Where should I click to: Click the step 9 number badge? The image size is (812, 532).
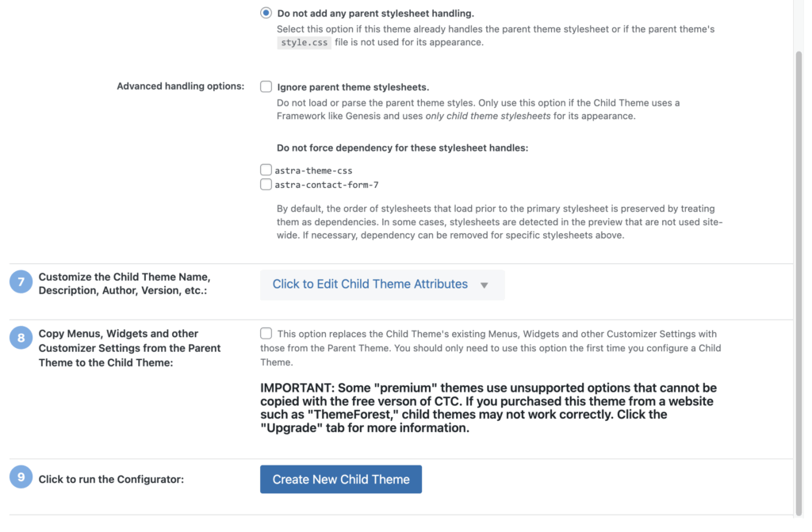coord(21,477)
